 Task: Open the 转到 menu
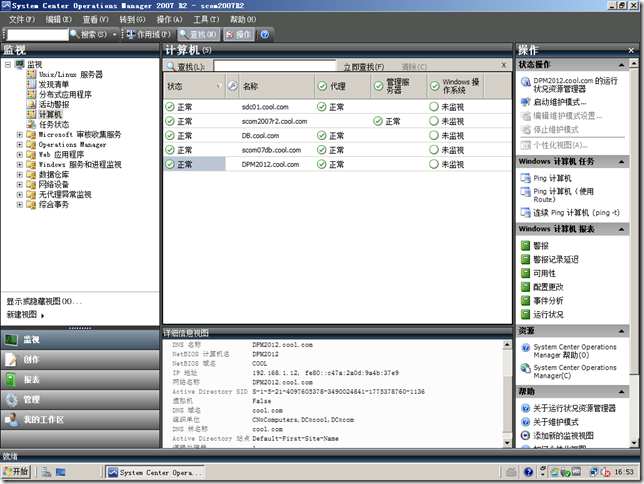pos(132,19)
